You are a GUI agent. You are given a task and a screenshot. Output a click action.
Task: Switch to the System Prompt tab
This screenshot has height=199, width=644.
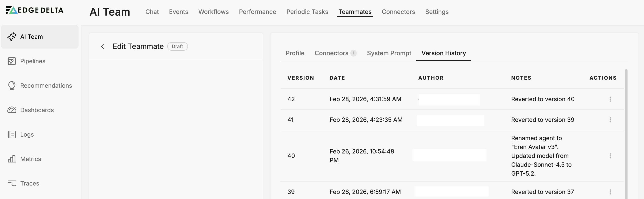click(x=389, y=53)
